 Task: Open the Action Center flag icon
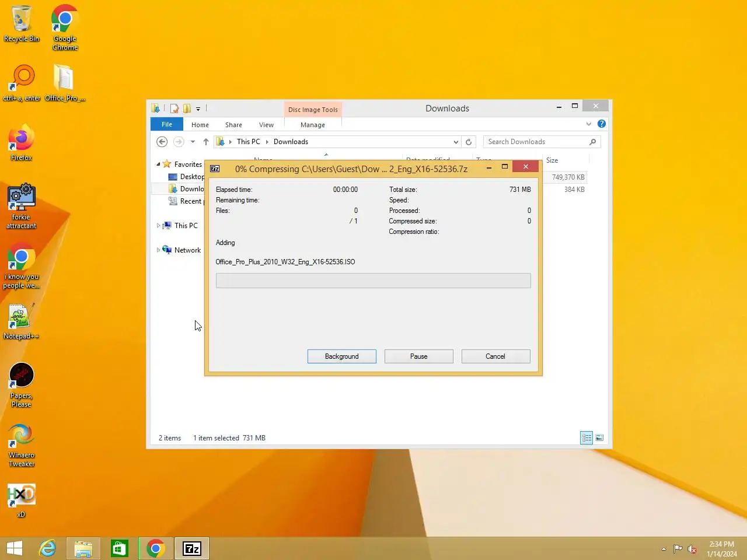678,549
